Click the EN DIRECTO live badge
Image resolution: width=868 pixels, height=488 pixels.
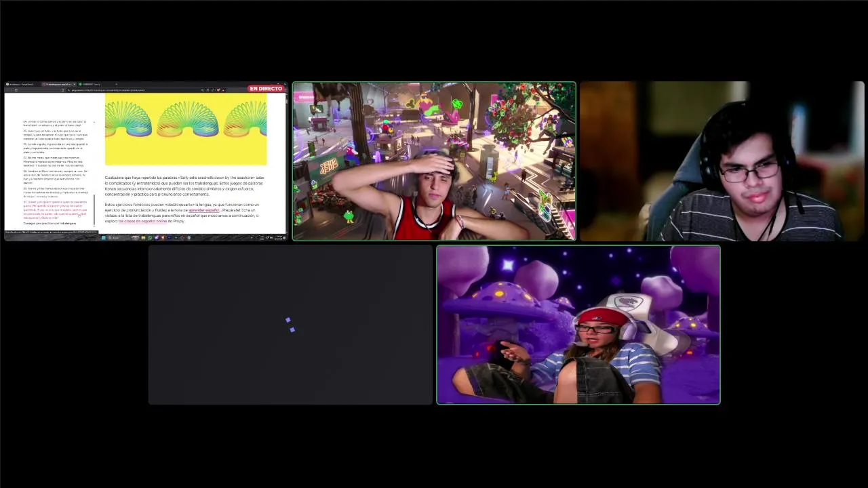[x=266, y=89]
